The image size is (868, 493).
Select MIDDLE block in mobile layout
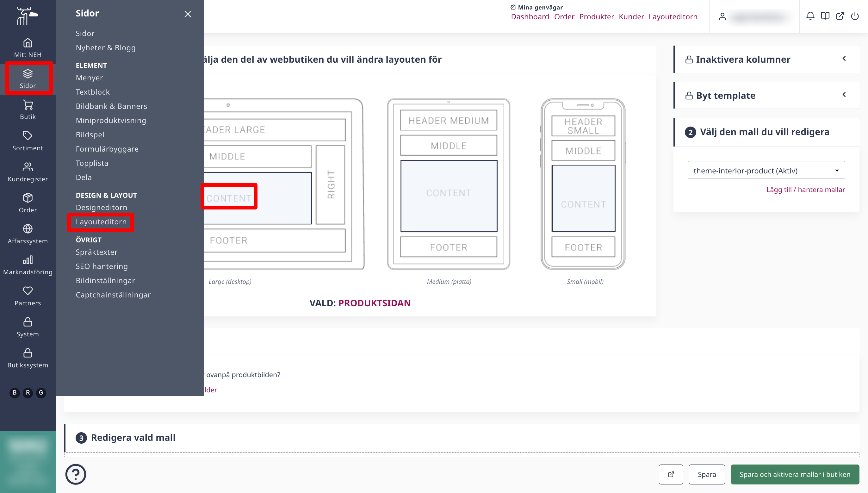[583, 151]
